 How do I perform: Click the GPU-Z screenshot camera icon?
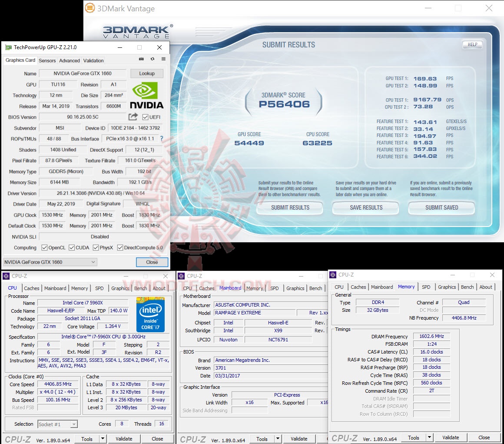[x=141, y=59]
